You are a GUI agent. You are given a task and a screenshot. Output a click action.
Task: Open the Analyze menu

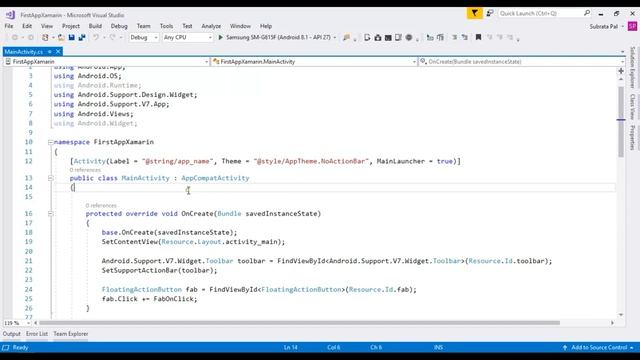point(211,26)
